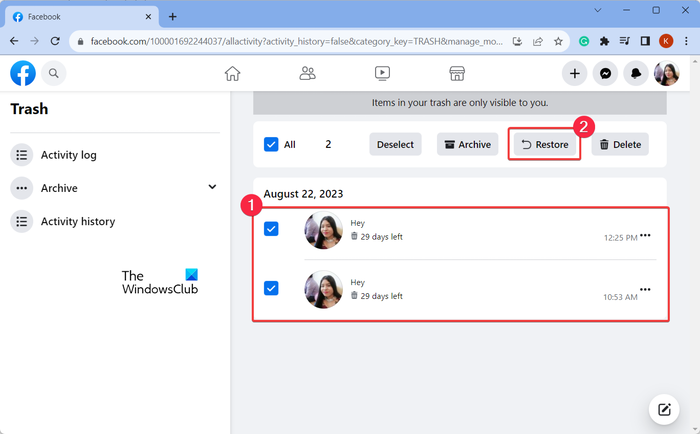Go to the Home feed icon
Image resolution: width=700 pixels, height=434 pixels.
point(232,73)
